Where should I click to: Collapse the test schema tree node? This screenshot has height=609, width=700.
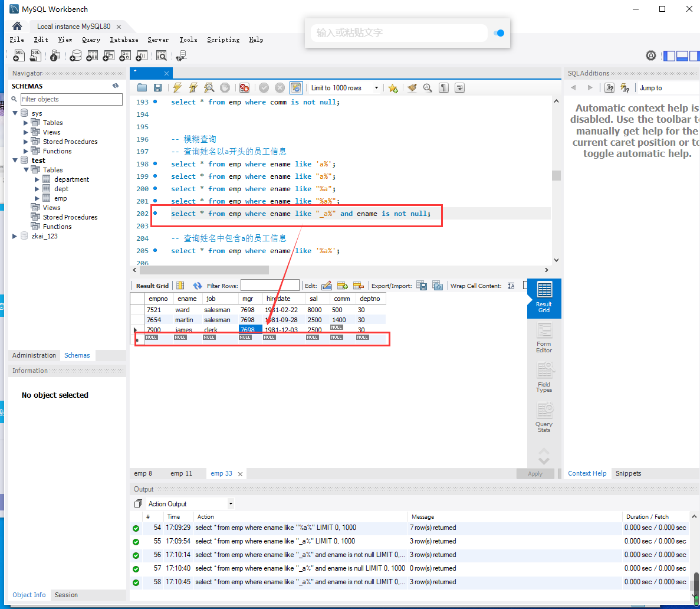point(15,161)
